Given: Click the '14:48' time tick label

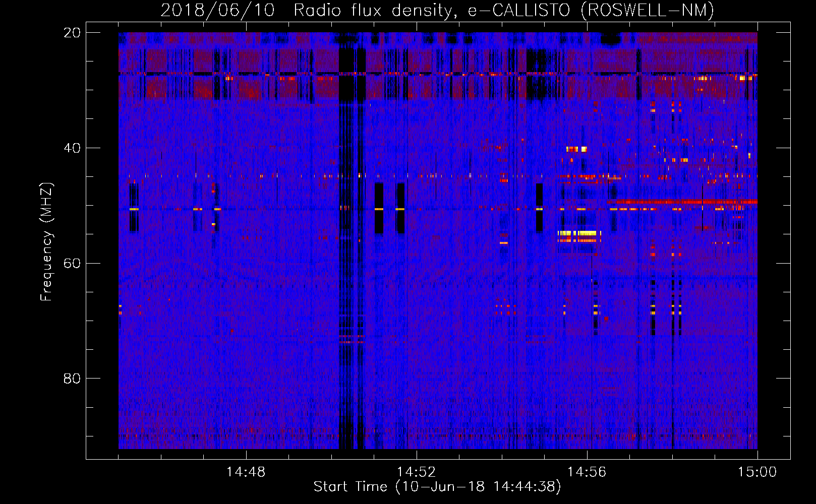Looking at the screenshot, I should [246, 472].
